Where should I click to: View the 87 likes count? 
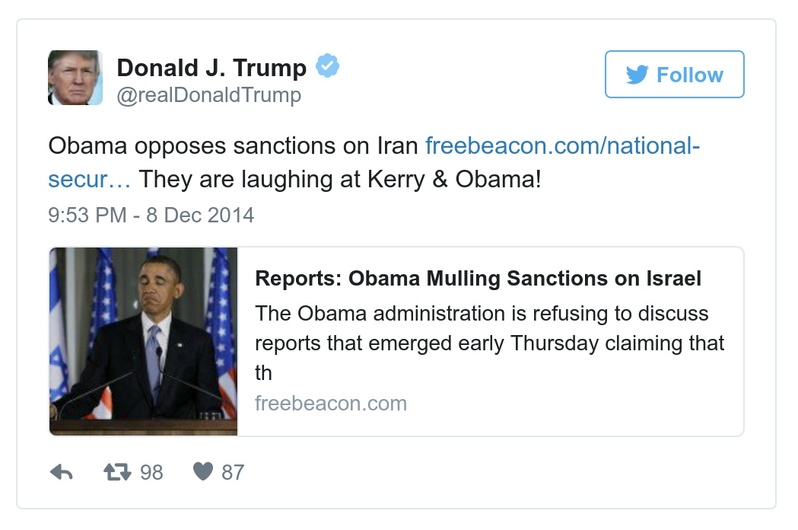point(233,472)
